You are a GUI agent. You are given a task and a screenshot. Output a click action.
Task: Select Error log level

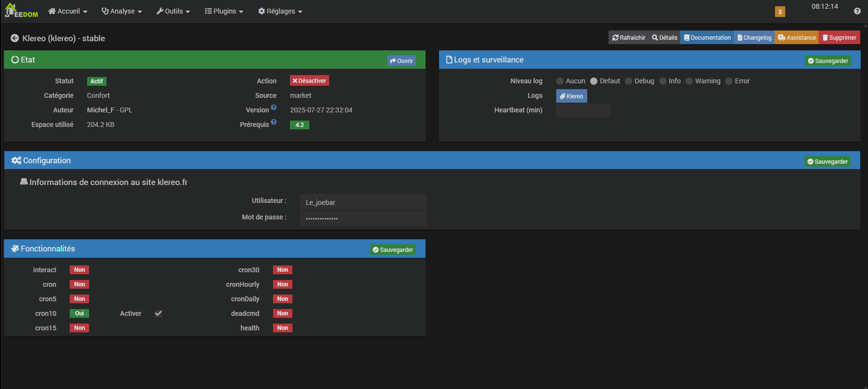729,81
